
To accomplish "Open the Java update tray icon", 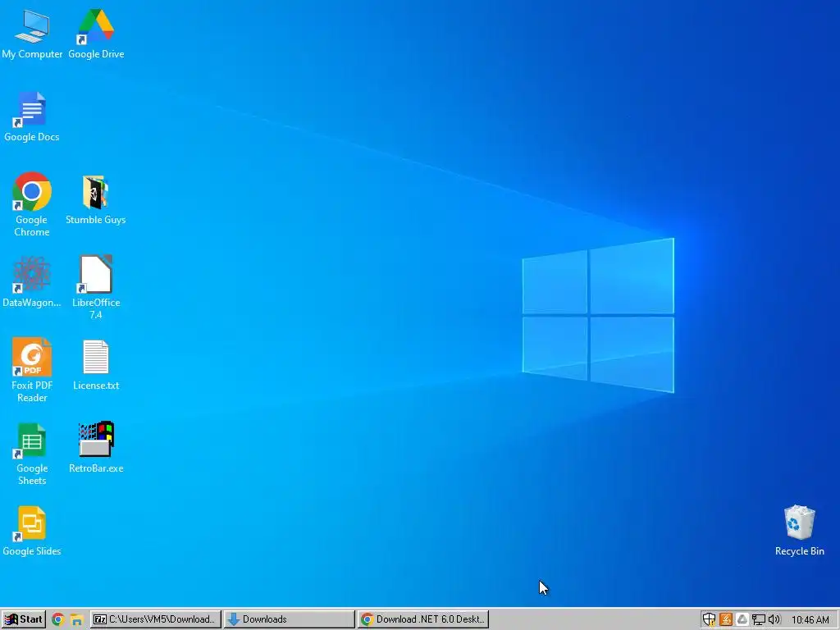I will [x=726, y=619].
